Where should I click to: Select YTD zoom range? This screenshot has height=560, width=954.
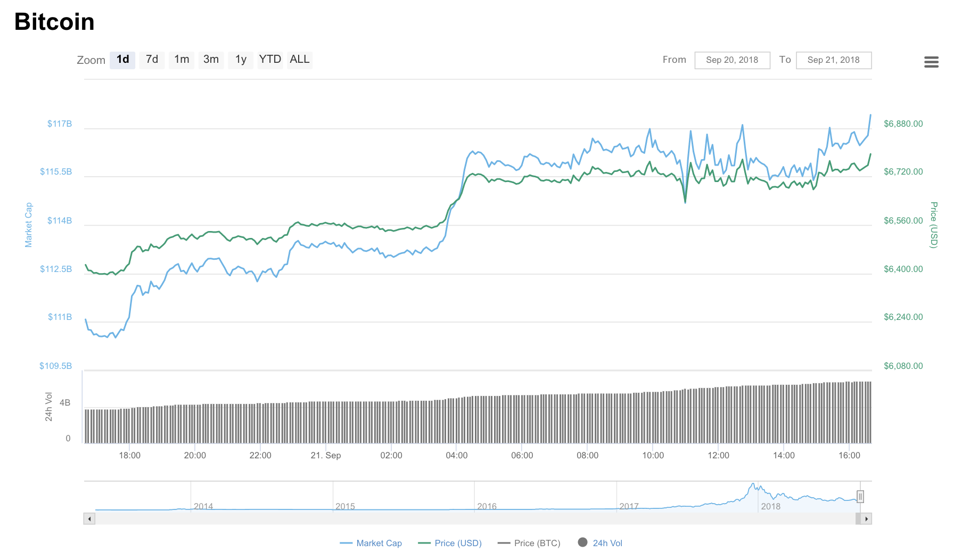pos(270,60)
